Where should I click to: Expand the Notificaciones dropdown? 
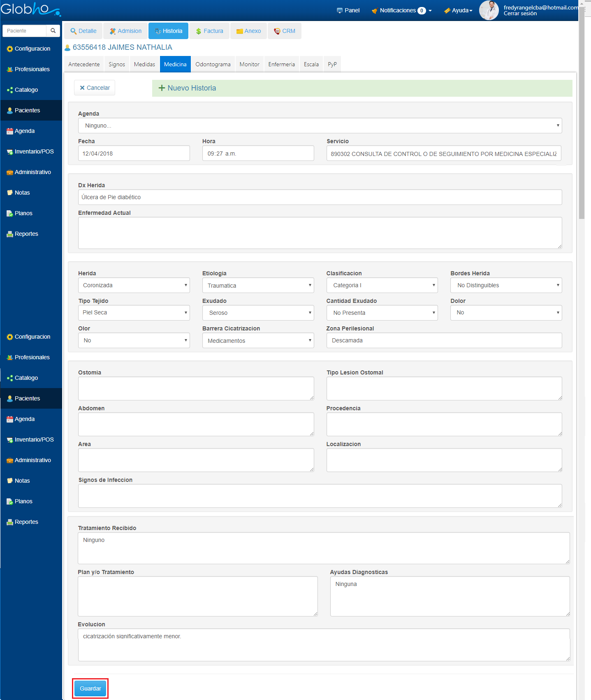pyautogui.click(x=401, y=11)
